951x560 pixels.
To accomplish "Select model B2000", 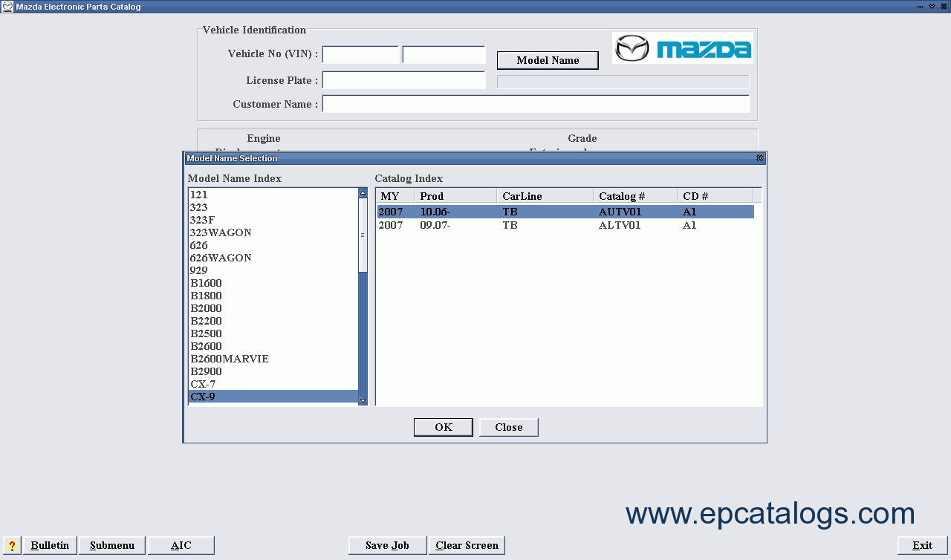I will click(x=273, y=308).
